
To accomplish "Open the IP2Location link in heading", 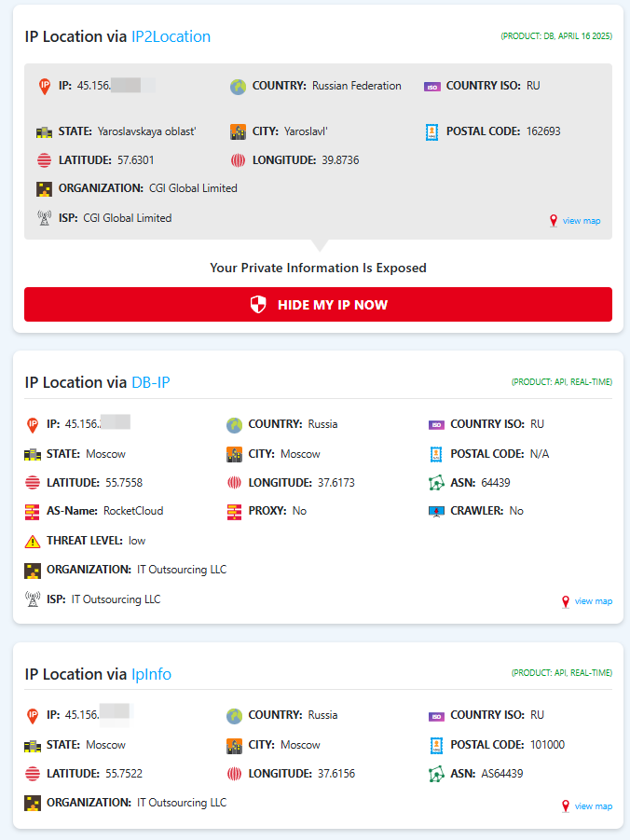I will click(171, 36).
